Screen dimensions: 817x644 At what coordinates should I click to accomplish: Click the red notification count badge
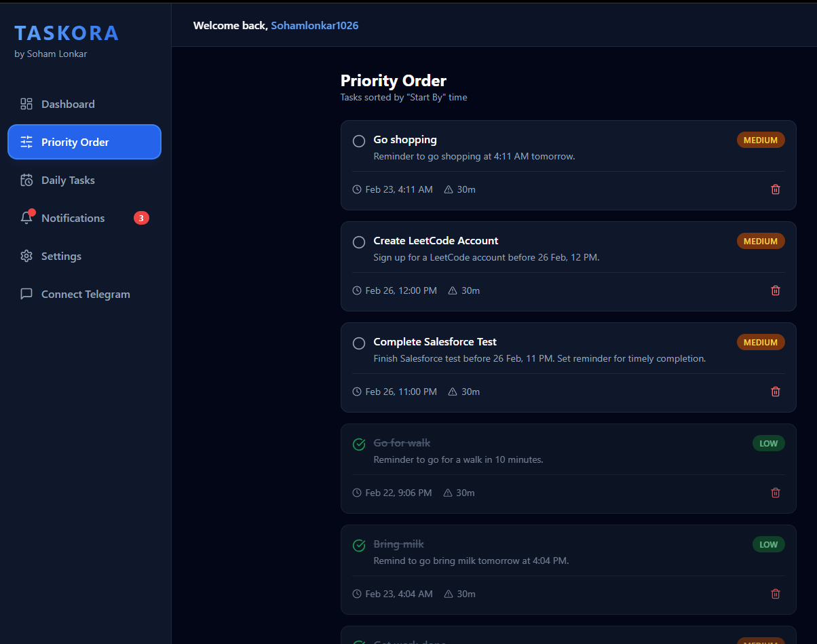[141, 217]
